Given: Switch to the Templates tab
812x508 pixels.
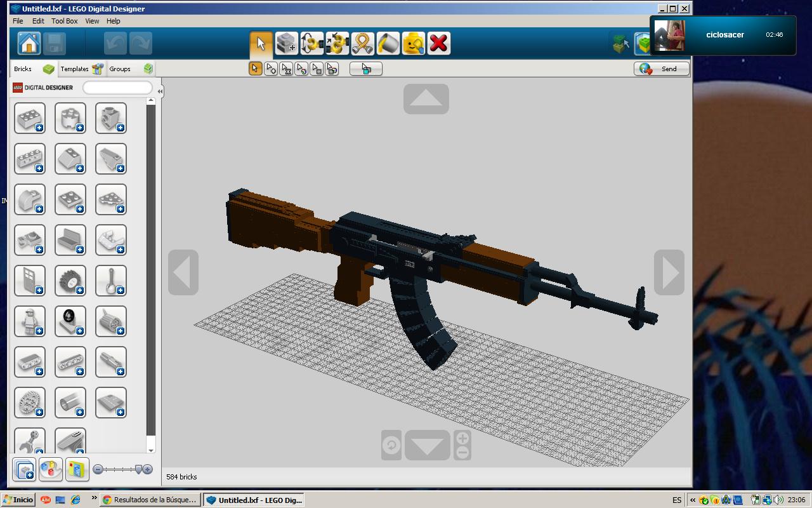Looking at the screenshot, I should [74, 69].
